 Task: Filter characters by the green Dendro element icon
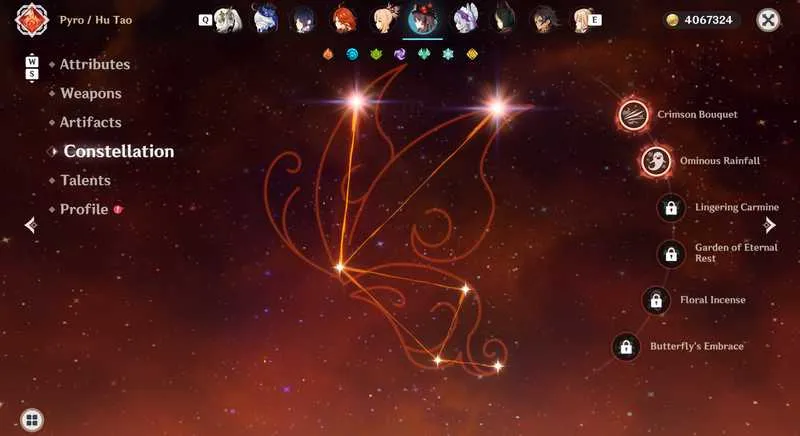click(x=376, y=54)
